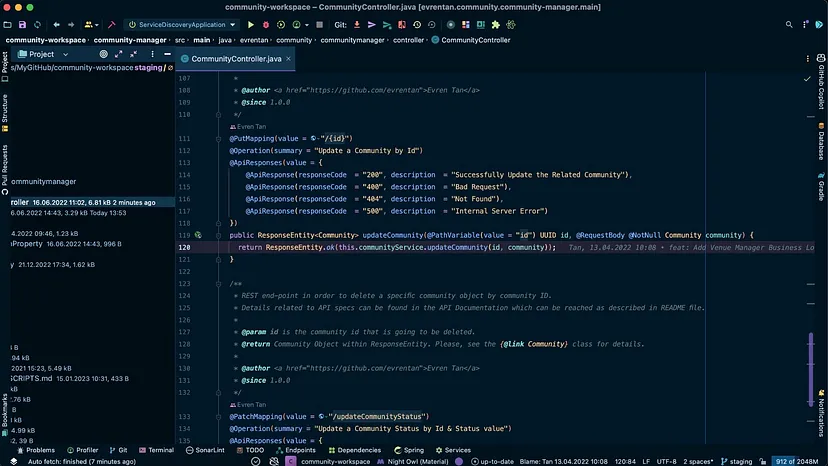The image size is (828, 466).
Task: Fold method at line 111 gutter marker
Action: click(218, 139)
